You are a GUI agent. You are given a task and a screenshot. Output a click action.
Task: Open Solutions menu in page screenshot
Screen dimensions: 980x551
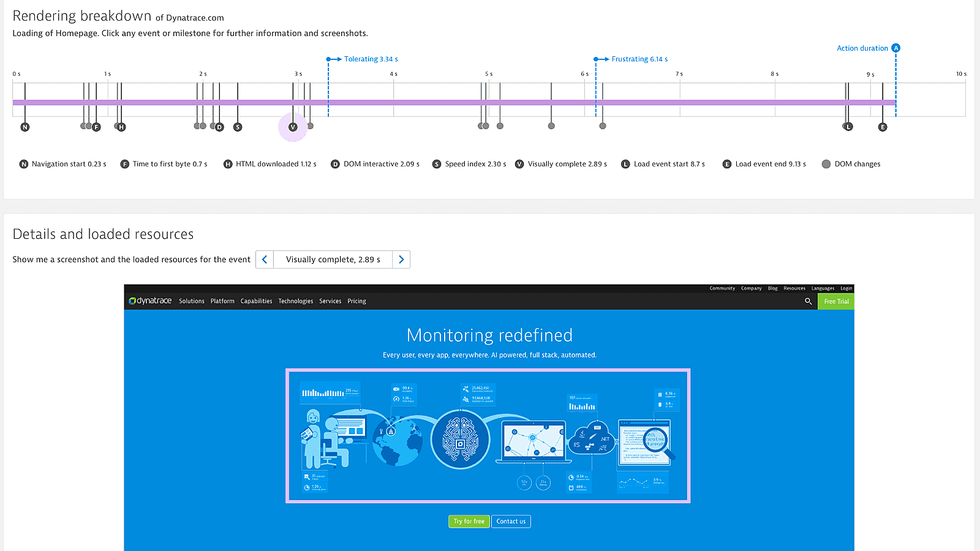[x=192, y=301]
